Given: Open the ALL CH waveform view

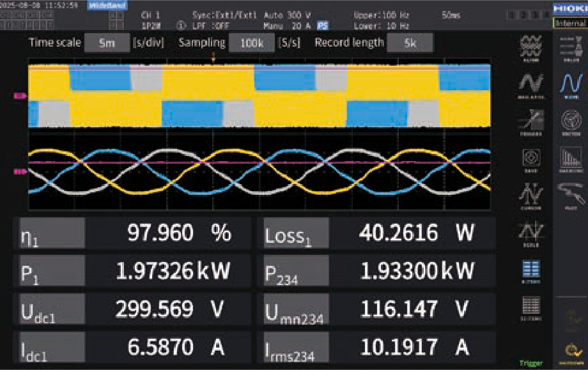Looking at the screenshot, I should click(x=531, y=46).
